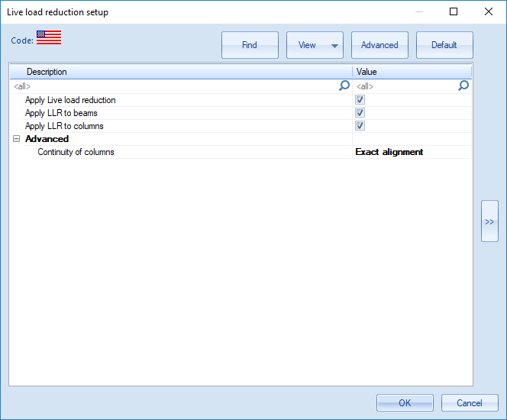Select Continuity of columns row
This screenshot has height=420, width=507.
(76, 152)
